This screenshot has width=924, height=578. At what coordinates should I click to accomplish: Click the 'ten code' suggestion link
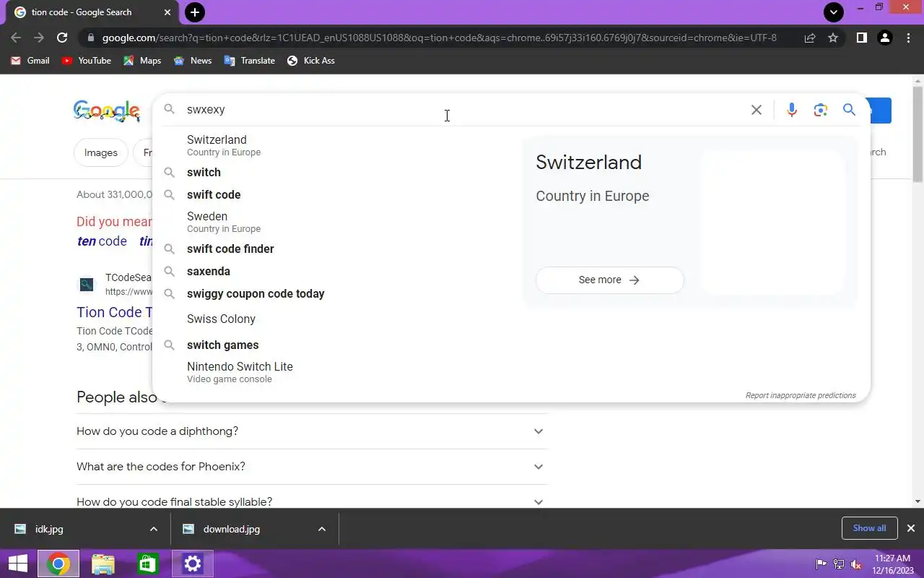click(x=102, y=241)
